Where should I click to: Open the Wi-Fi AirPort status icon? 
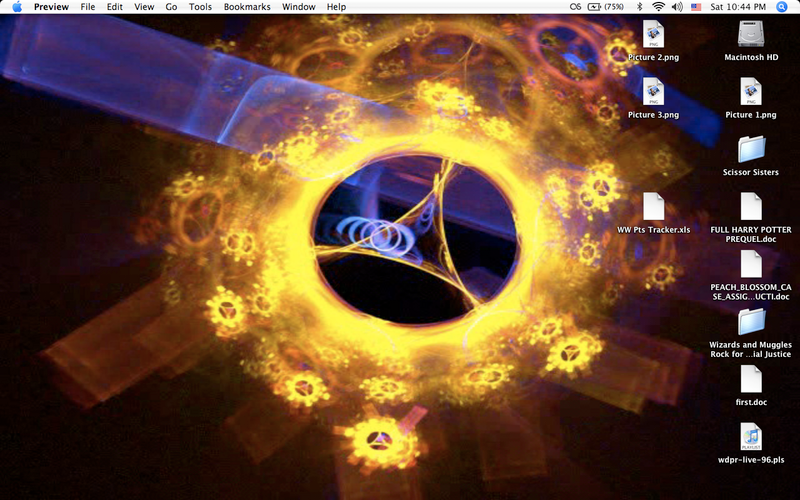(658, 7)
